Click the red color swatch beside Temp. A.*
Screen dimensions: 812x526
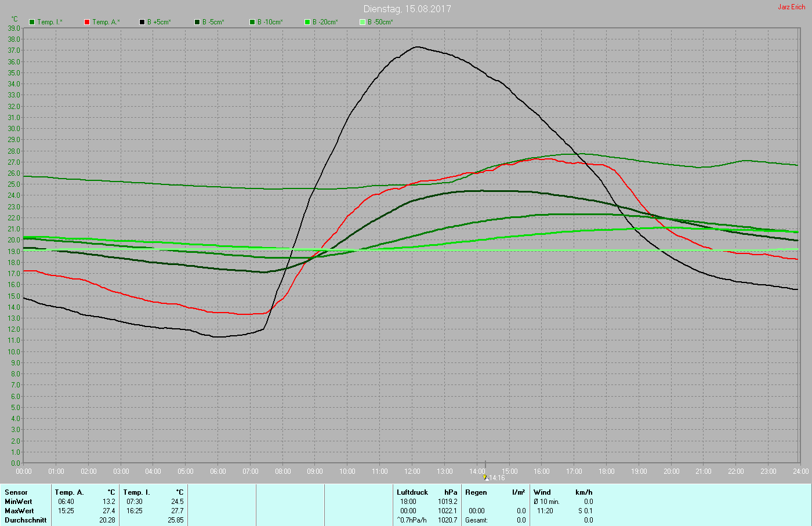[87, 22]
